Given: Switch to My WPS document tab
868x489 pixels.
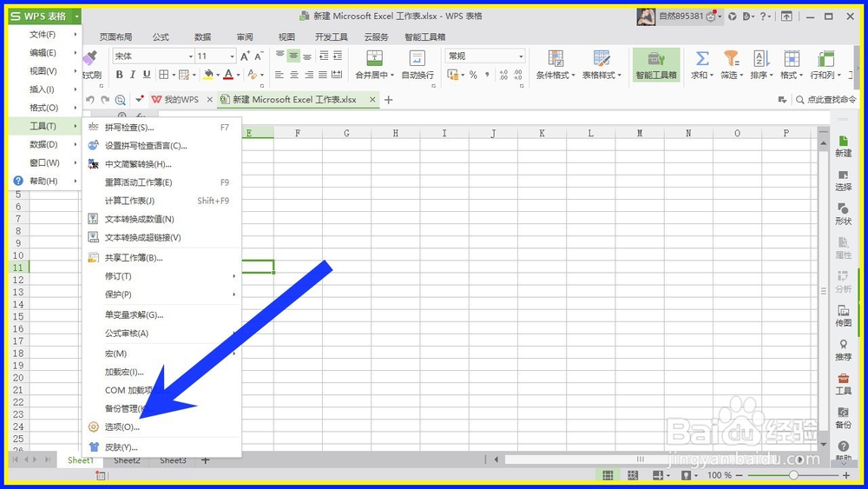Looking at the screenshot, I should pyautogui.click(x=181, y=100).
